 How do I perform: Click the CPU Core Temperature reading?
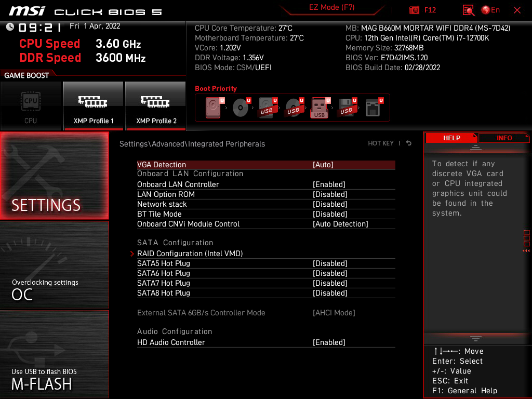[244, 28]
